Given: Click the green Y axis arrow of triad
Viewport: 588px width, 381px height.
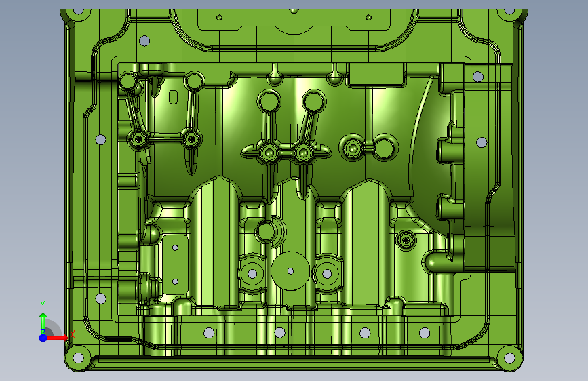Looking at the screenshot, I should [43, 323].
